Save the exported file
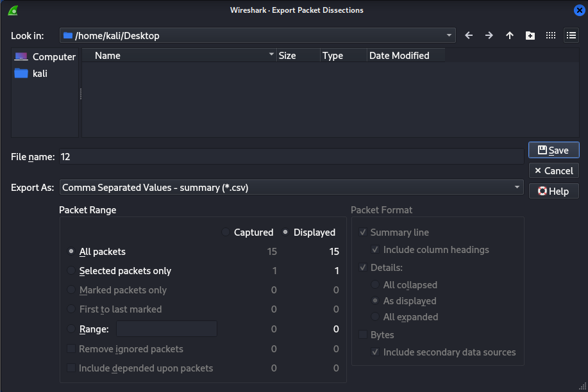The height and width of the screenshot is (392, 588). click(x=554, y=151)
